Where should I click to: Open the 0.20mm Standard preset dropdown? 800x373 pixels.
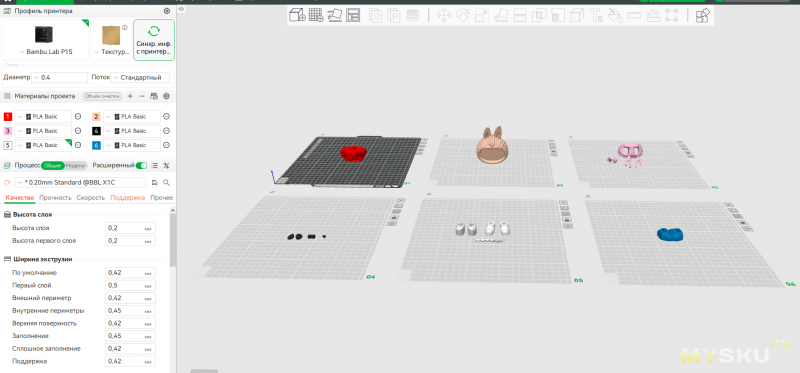coord(81,182)
